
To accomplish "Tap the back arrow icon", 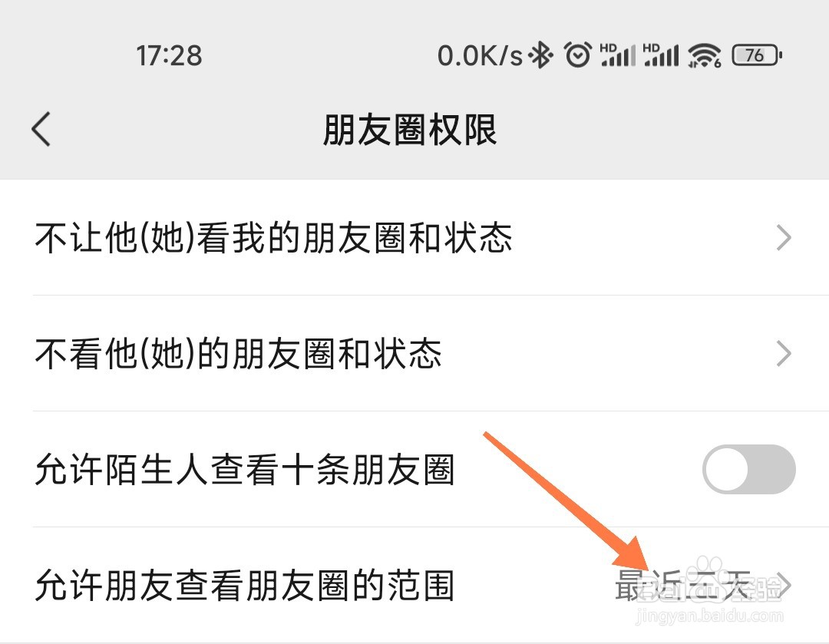I will [x=41, y=128].
